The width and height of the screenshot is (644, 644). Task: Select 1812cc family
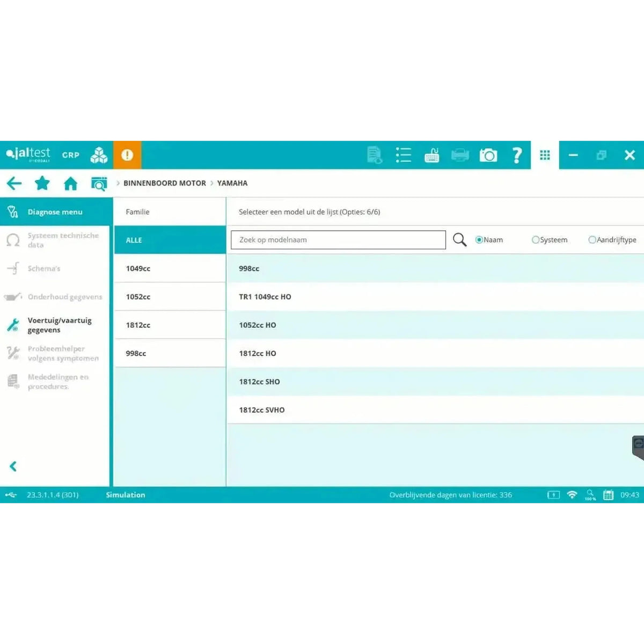pyautogui.click(x=170, y=325)
